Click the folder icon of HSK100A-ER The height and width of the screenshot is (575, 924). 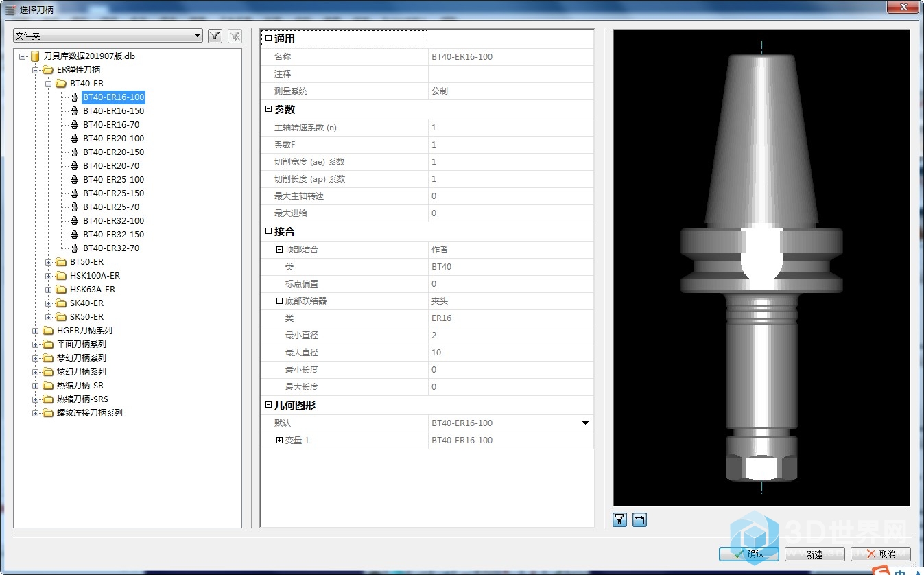[x=61, y=276]
